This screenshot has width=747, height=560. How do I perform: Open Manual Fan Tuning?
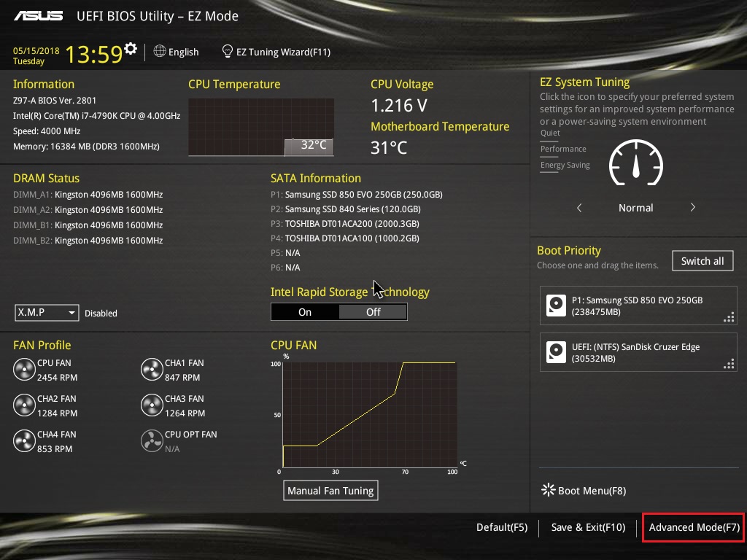pos(330,491)
